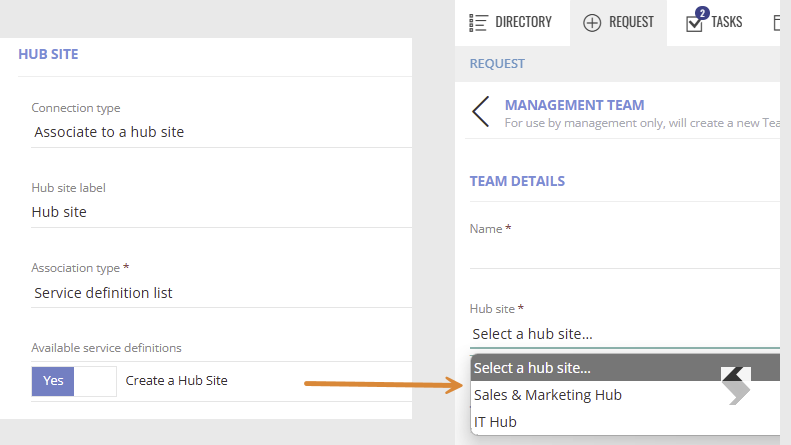Screen dimensions: 791x445
Task: Toggle the Create a Hub Site Yes switch
Action: (x=74, y=381)
